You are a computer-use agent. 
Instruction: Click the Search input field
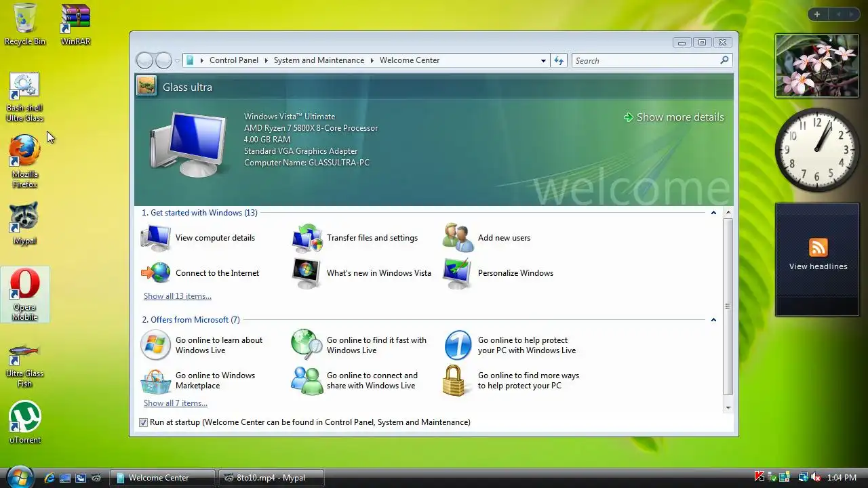coord(645,60)
